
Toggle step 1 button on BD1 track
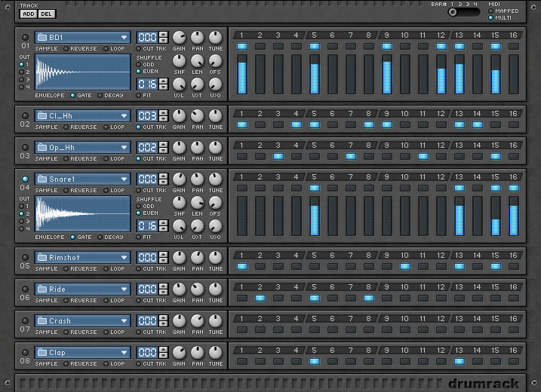tap(242, 46)
